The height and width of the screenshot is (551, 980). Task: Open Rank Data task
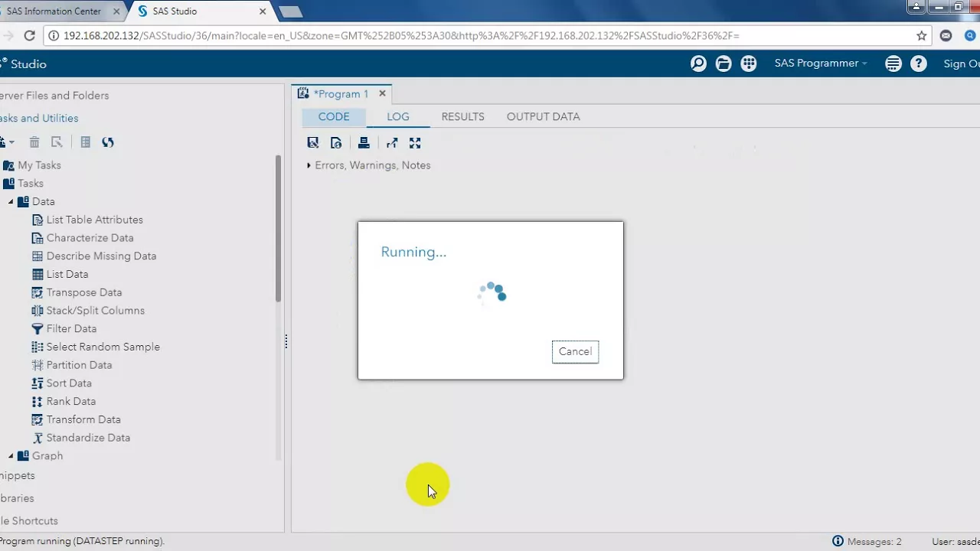pos(64,402)
